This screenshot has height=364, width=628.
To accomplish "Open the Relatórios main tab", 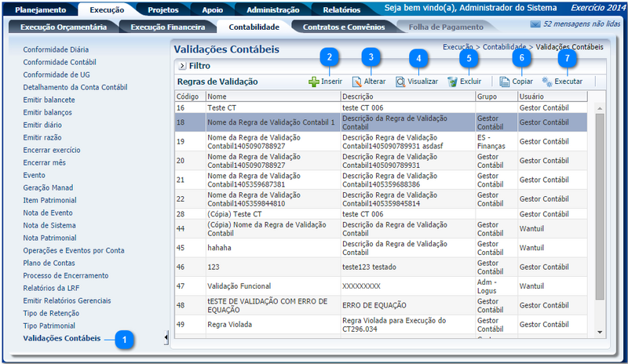I will [x=341, y=10].
